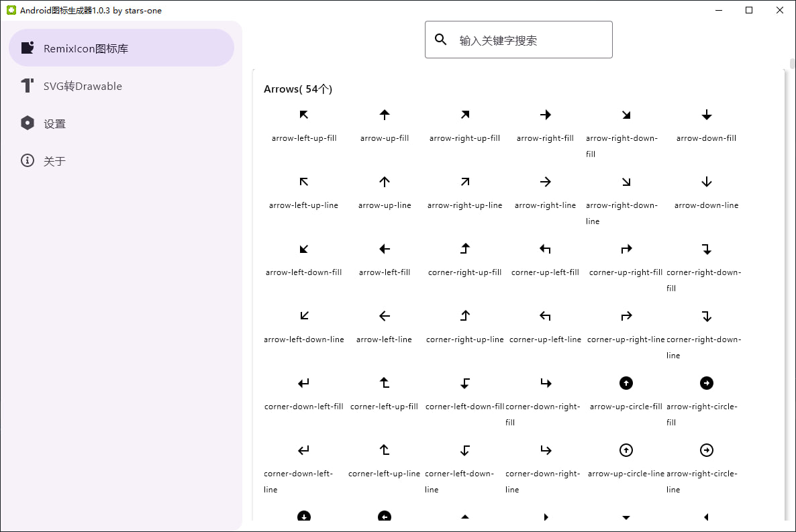Click the vertical scrollbar on the right
Viewport: 796px width, 532px height.
tap(792, 65)
